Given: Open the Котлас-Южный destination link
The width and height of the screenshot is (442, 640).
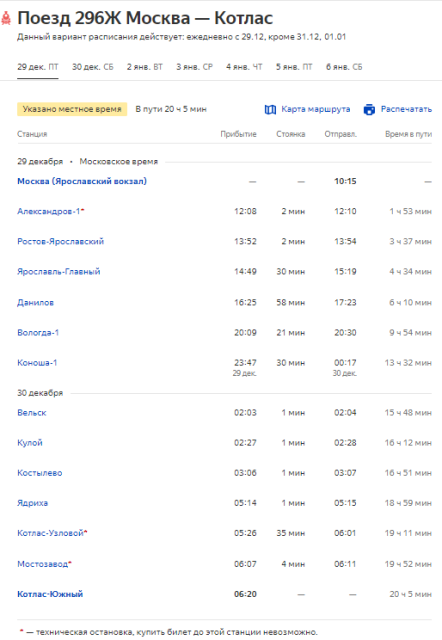Looking at the screenshot, I should coord(50,594).
